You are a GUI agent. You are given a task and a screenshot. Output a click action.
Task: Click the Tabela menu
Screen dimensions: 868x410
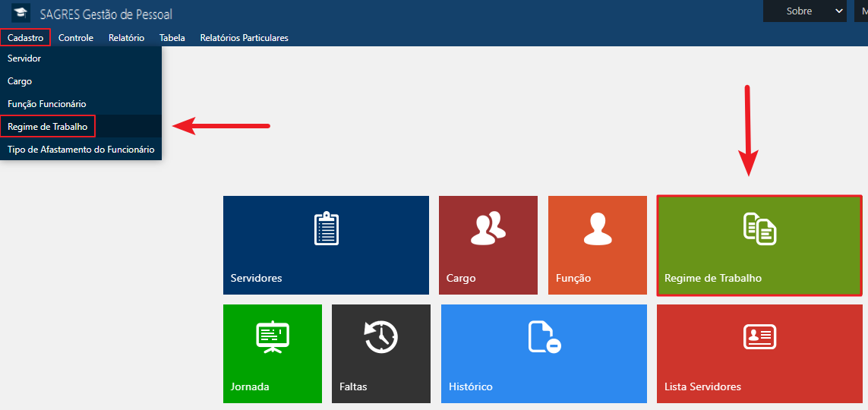pyautogui.click(x=172, y=38)
